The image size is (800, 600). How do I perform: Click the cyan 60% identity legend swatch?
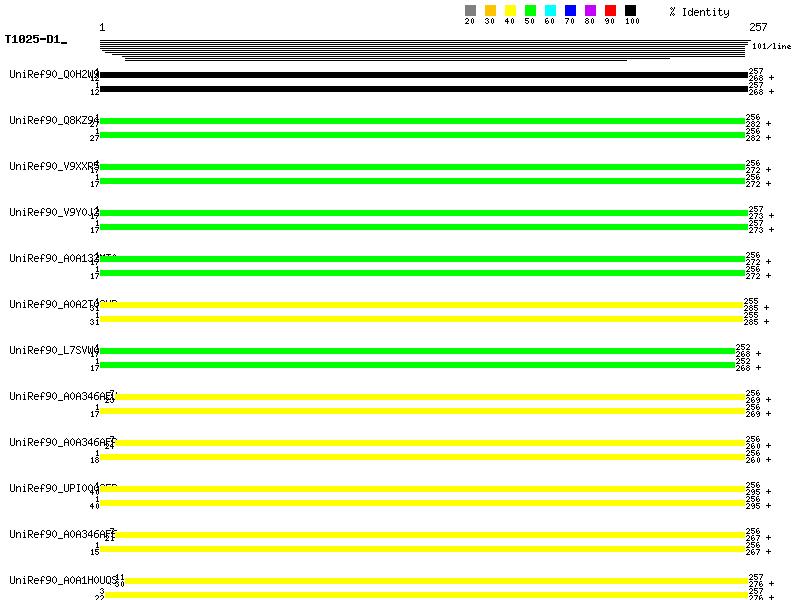coord(550,10)
